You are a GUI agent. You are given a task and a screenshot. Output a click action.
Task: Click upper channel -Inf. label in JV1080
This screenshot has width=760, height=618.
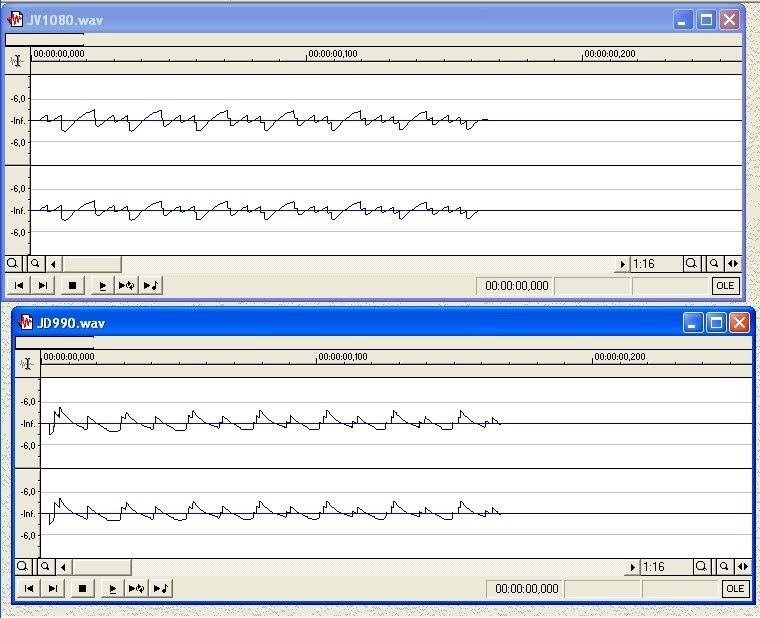point(18,121)
